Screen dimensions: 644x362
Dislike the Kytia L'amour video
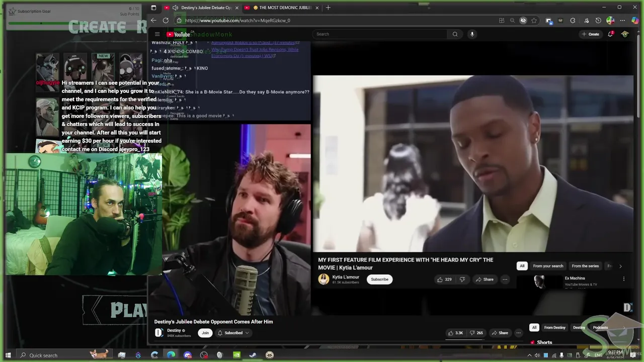click(462, 280)
